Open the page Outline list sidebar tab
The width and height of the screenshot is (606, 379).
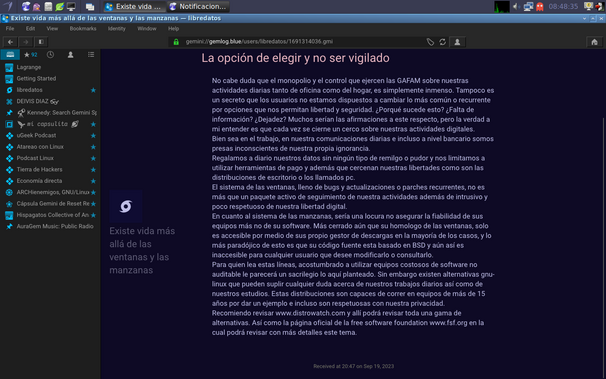(x=91, y=55)
